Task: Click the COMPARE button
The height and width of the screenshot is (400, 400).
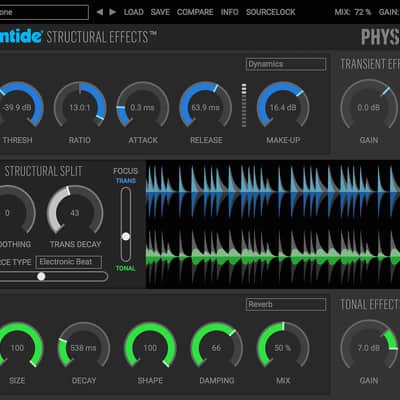Action: tap(195, 12)
